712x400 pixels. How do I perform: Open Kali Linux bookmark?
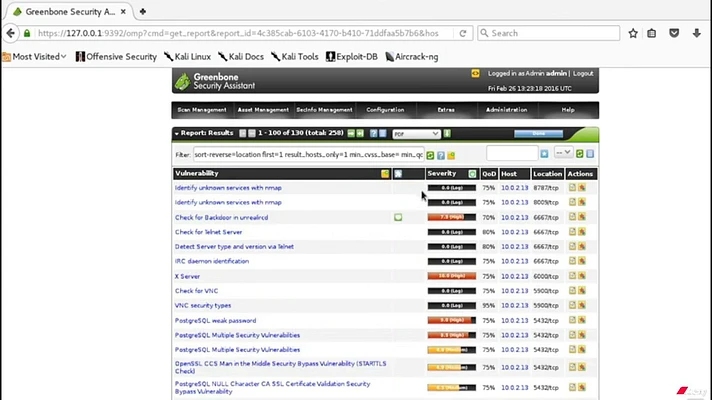click(188, 57)
